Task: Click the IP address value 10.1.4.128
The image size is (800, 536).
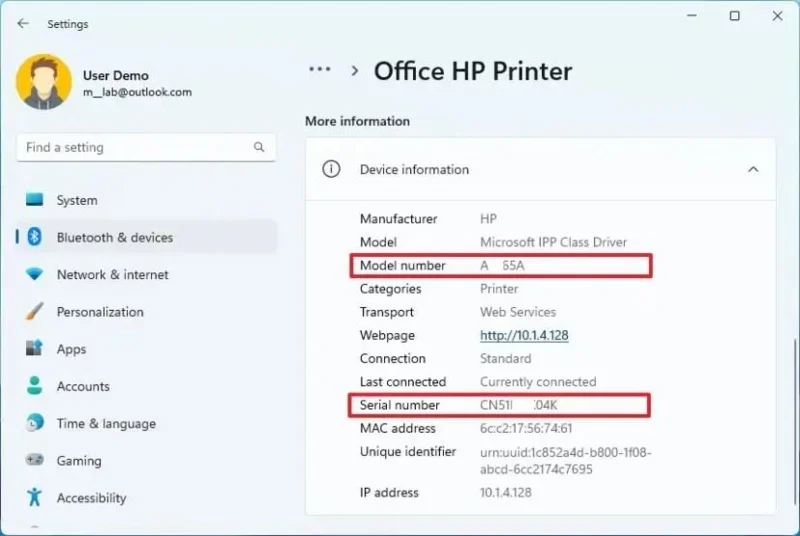Action: click(506, 493)
